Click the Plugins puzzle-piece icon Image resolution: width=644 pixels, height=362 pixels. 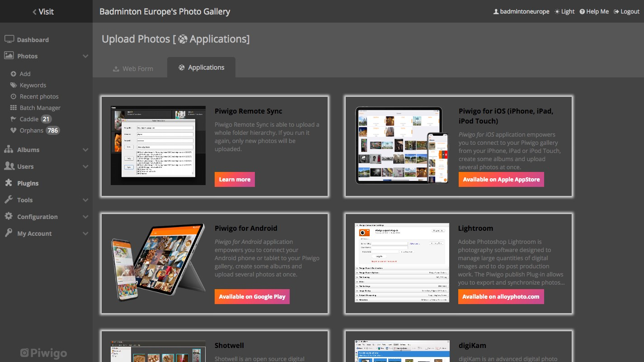click(x=9, y=183)
